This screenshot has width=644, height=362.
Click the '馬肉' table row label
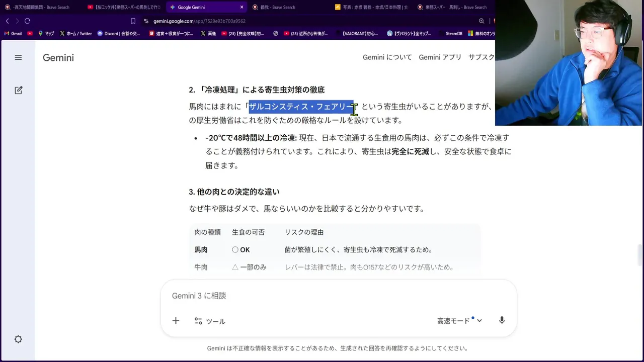tap(201, 250)
